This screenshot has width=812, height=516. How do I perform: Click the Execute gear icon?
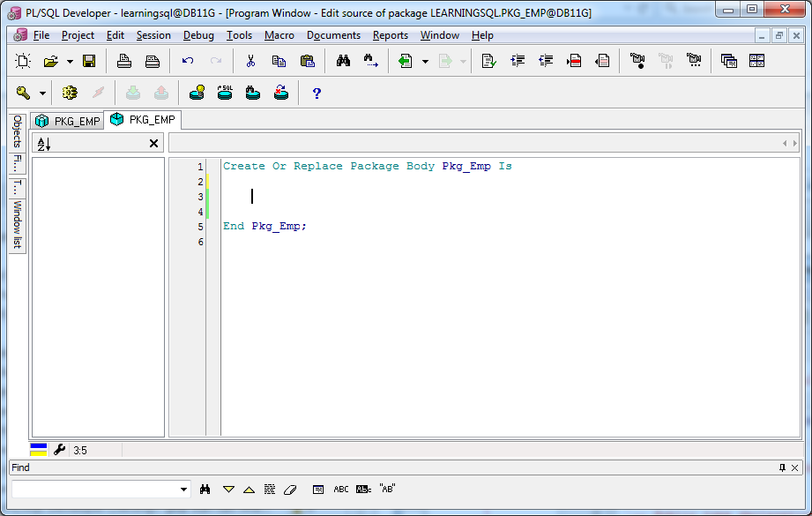[70, 93]
